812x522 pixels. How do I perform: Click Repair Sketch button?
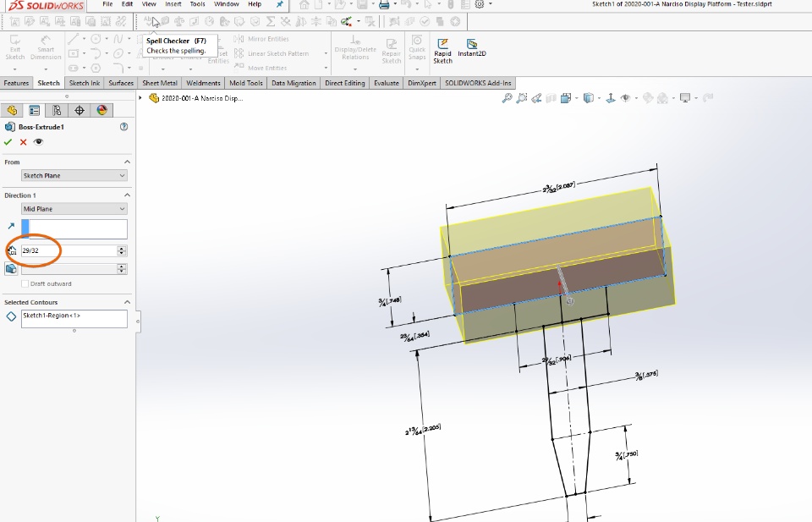(x=392, y=51)
